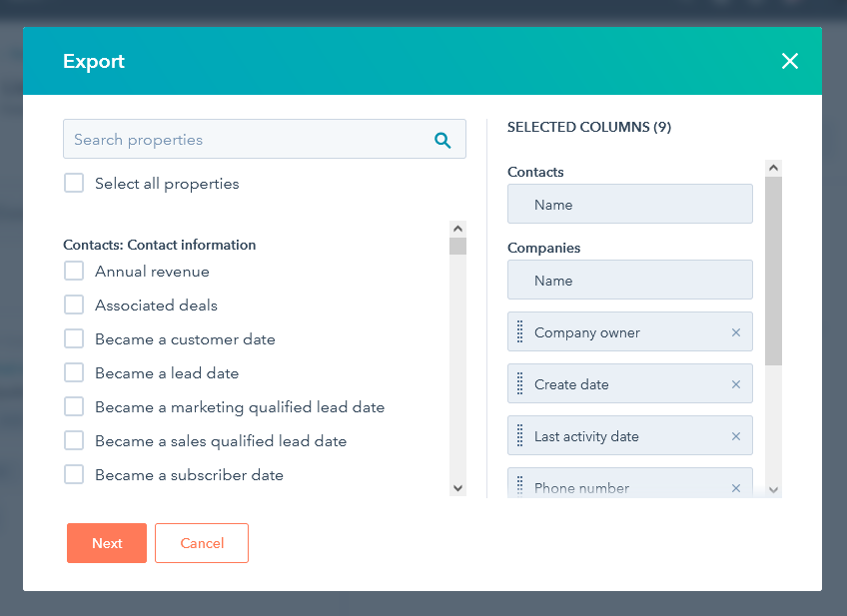The height and width of the screenshot is (616, 847).
Task: Grab the drag handle on Last activity date
Action: point(518,435)
